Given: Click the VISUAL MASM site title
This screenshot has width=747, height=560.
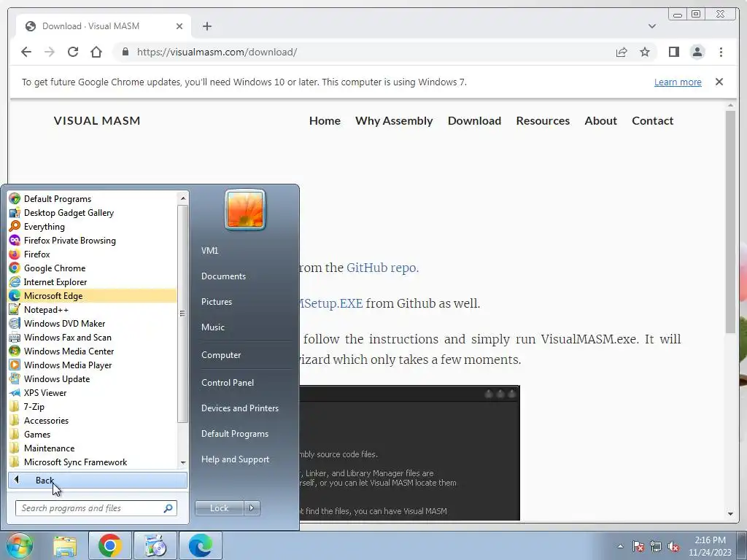Looking at the screenshot, I should pyautogui.click(x=97, y=120).
